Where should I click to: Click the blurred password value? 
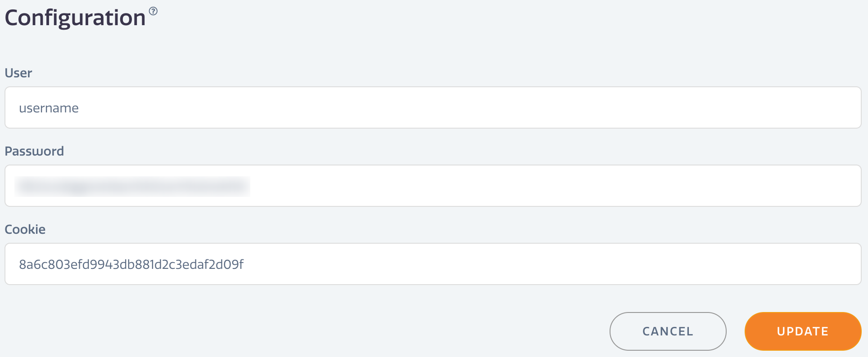tap(132, 186)
